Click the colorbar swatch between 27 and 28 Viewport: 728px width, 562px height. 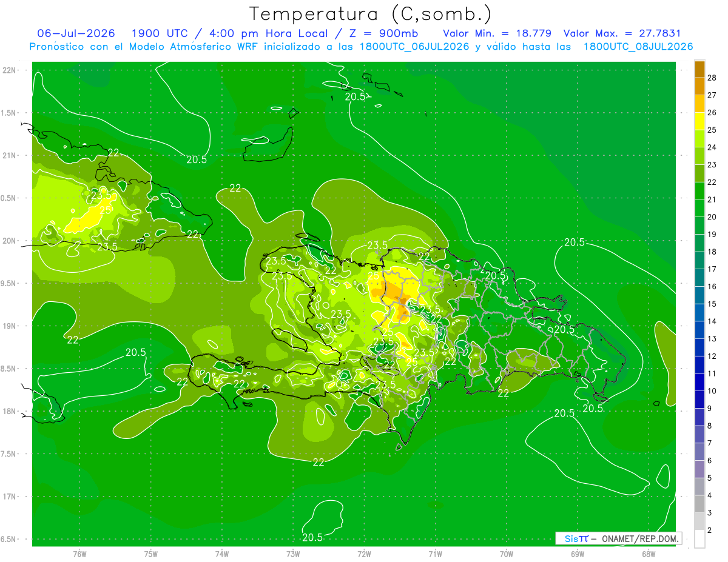tap(699, 87)
